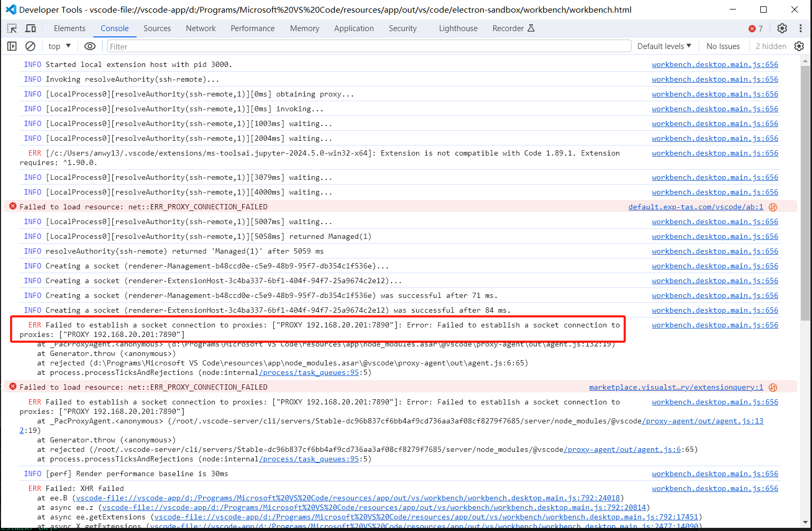This screenshot has width=812, height=531.
Task: Click the 2 hidden messages label
Action: tap(771, 46)
